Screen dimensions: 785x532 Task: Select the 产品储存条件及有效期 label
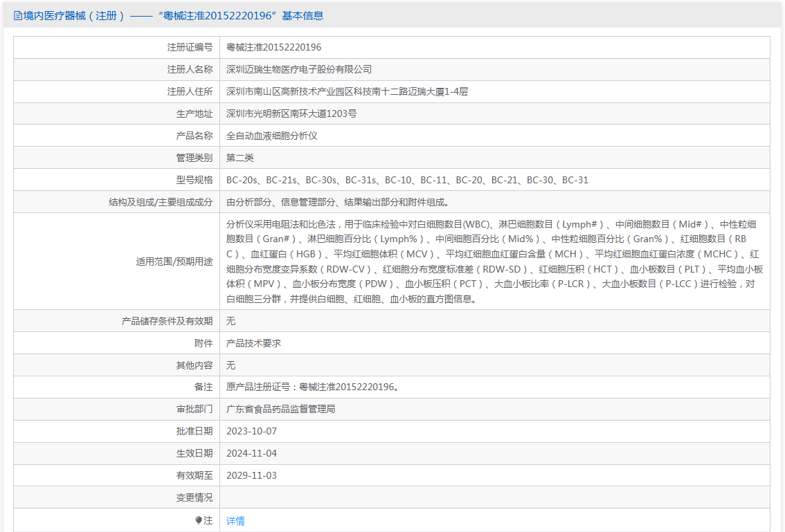pos(168,321)
